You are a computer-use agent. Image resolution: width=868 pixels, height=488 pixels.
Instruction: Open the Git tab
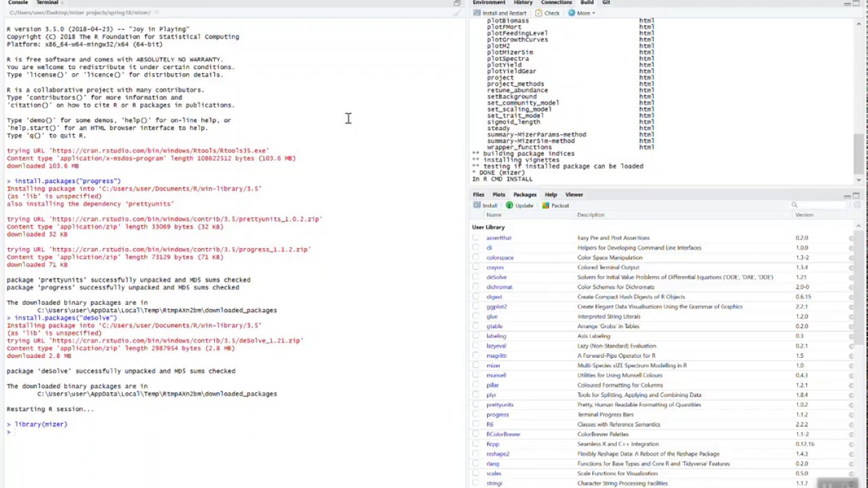coord(606,3)
